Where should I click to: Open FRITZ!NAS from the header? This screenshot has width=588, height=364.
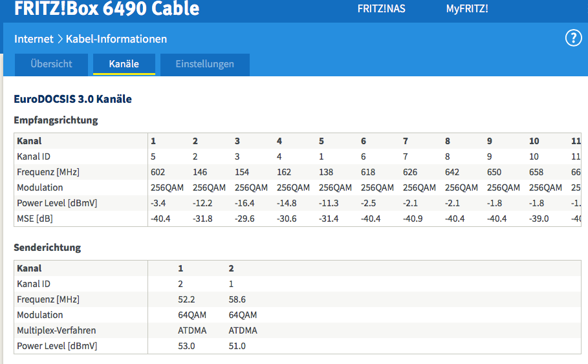pos(382,8)
